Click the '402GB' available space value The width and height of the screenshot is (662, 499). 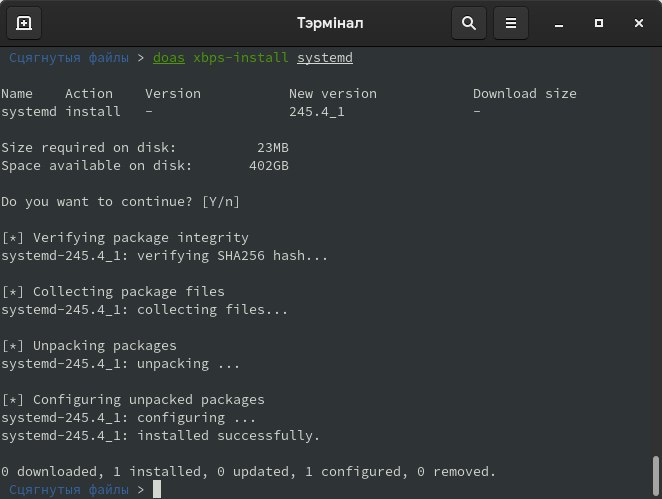coord(269,165)
